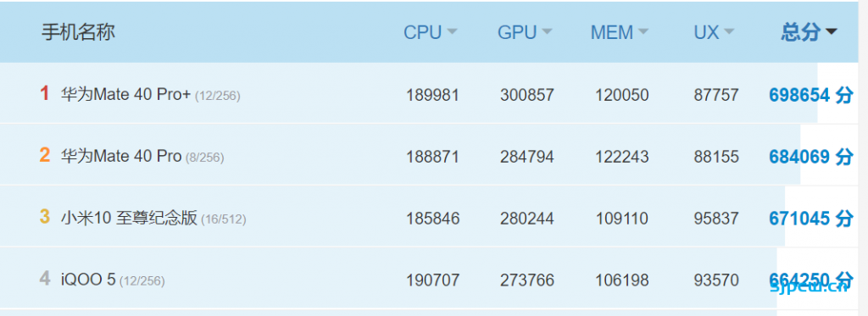
Task: Open 小米10 至尊纪念版 entry
Action: tap(129, 218)
